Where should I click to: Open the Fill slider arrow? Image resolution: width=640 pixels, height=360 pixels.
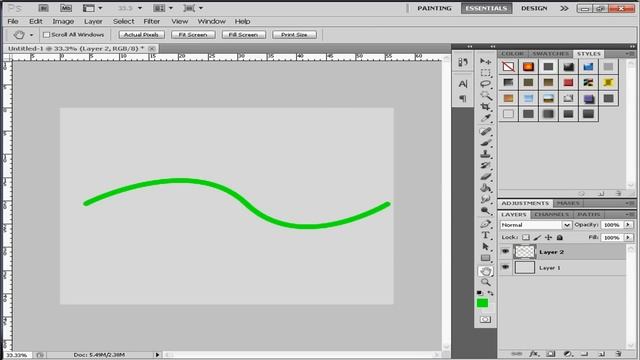[629, 237]
